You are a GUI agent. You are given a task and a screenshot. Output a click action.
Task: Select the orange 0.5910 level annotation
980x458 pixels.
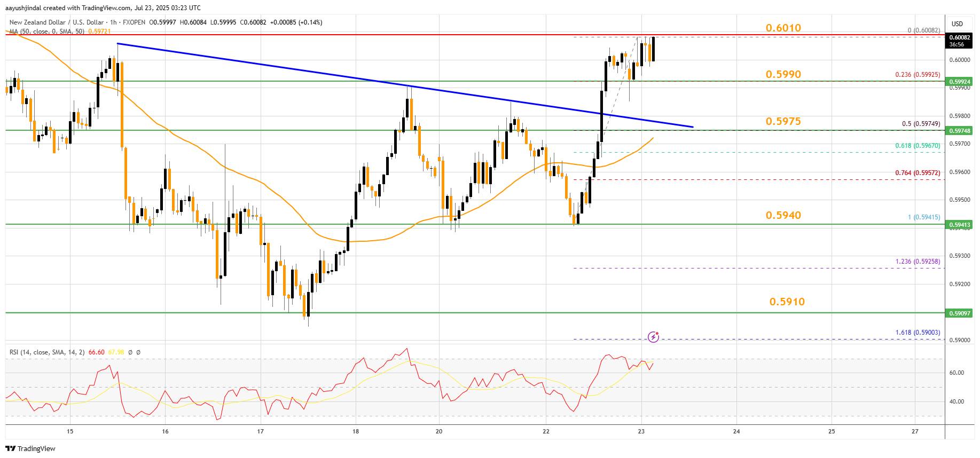pyautogui.click(x=787, y=302)
